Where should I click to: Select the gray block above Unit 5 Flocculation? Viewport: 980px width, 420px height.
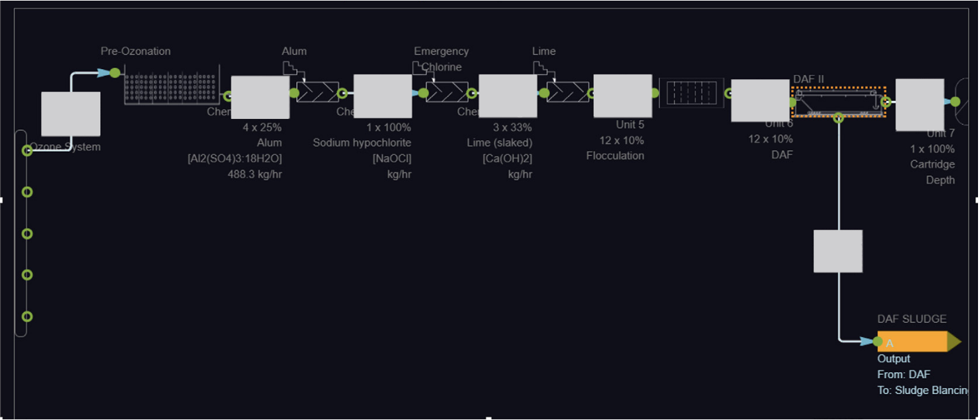(x=622, y=96)
